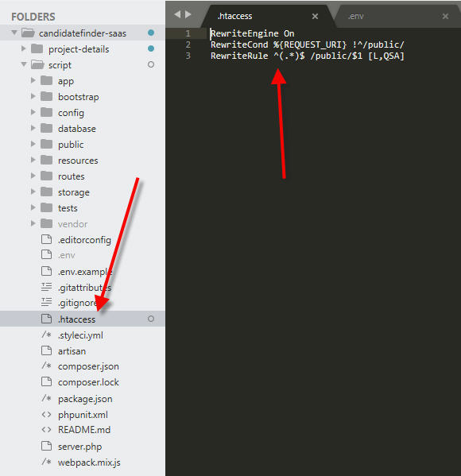461x476 pixels.
Task: Close the .htaccess tab
Action: pyautogui.click(x=315, y=17)
